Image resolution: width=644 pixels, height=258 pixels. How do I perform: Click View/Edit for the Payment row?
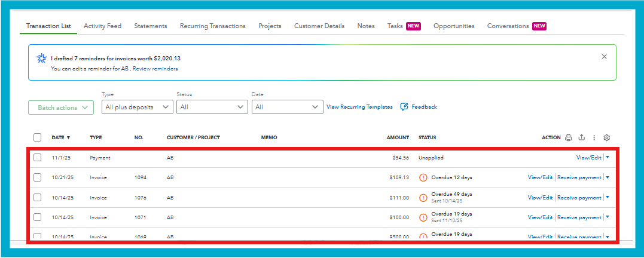tap(589, 158)
